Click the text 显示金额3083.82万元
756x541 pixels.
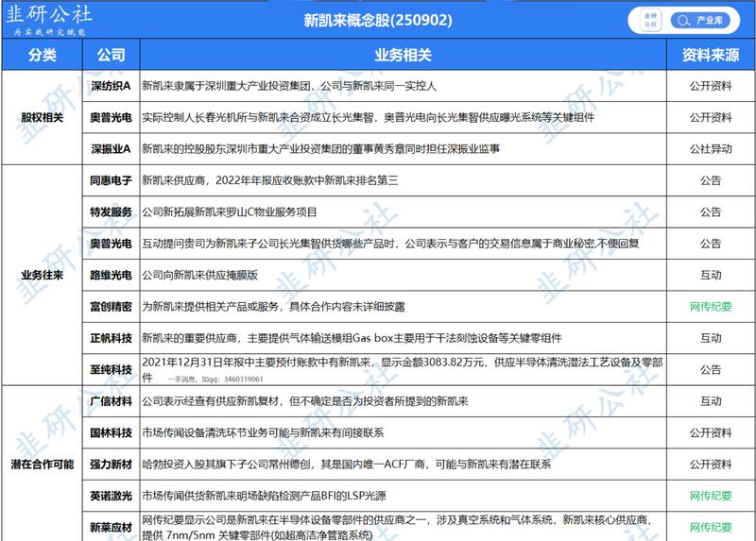(433, 363)
